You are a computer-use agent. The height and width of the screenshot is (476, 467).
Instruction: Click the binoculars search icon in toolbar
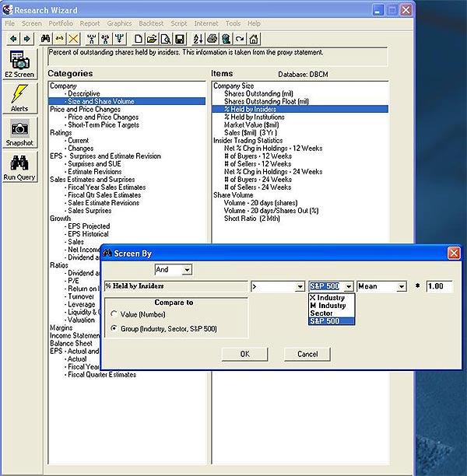pos(45,38)
